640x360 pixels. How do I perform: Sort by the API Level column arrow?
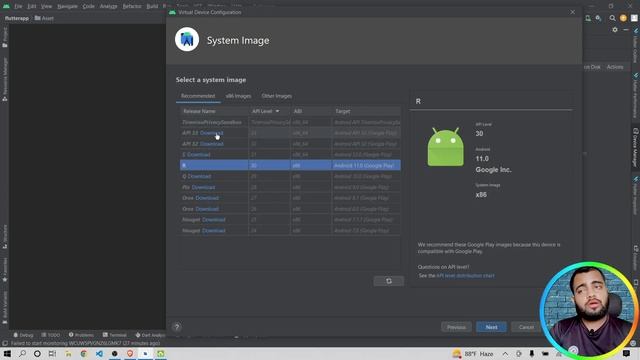278,111
